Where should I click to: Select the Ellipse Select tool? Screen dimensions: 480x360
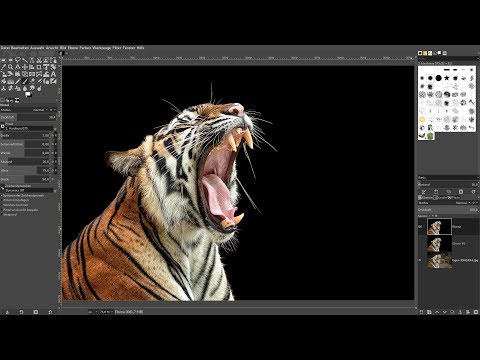(x=10, y=60)
